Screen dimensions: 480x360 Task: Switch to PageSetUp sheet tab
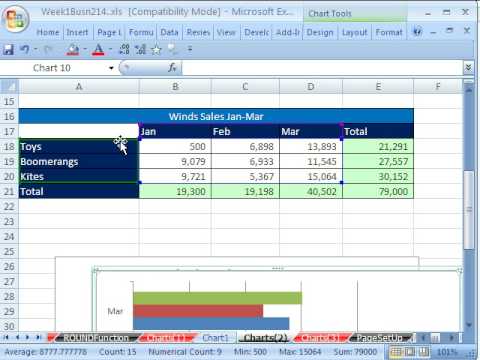click(380, 338)
